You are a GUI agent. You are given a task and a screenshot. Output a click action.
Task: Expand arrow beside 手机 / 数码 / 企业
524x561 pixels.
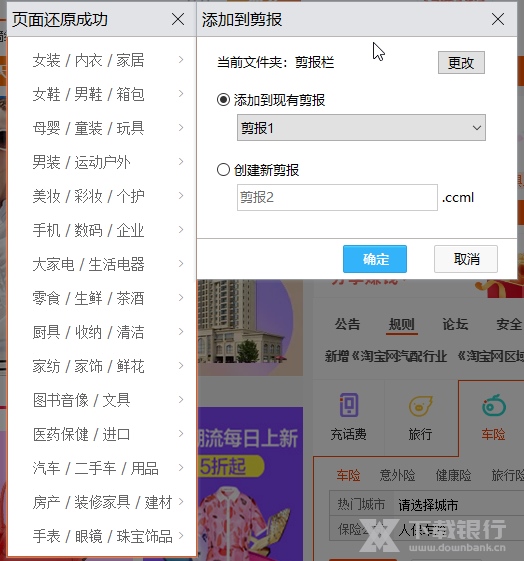[181, 229]
